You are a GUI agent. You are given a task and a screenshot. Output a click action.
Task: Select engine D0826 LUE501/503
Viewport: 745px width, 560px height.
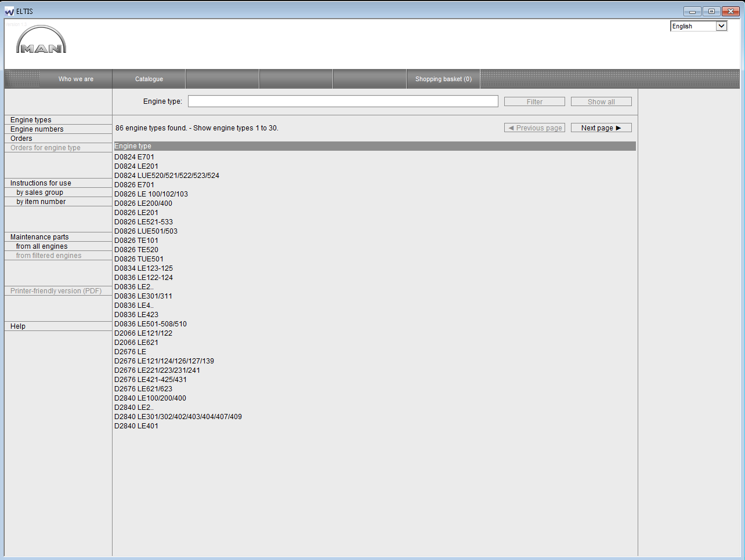point(146,231)
